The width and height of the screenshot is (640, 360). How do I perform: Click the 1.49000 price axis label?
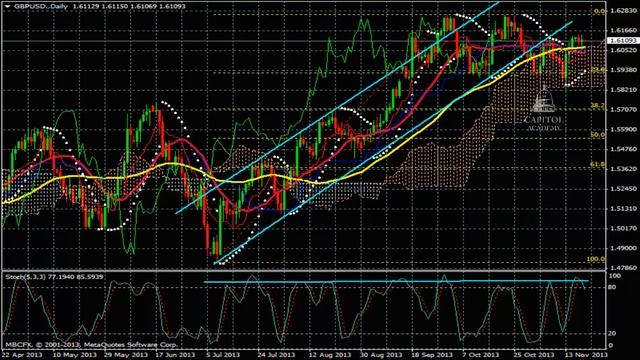pos(623,248)
